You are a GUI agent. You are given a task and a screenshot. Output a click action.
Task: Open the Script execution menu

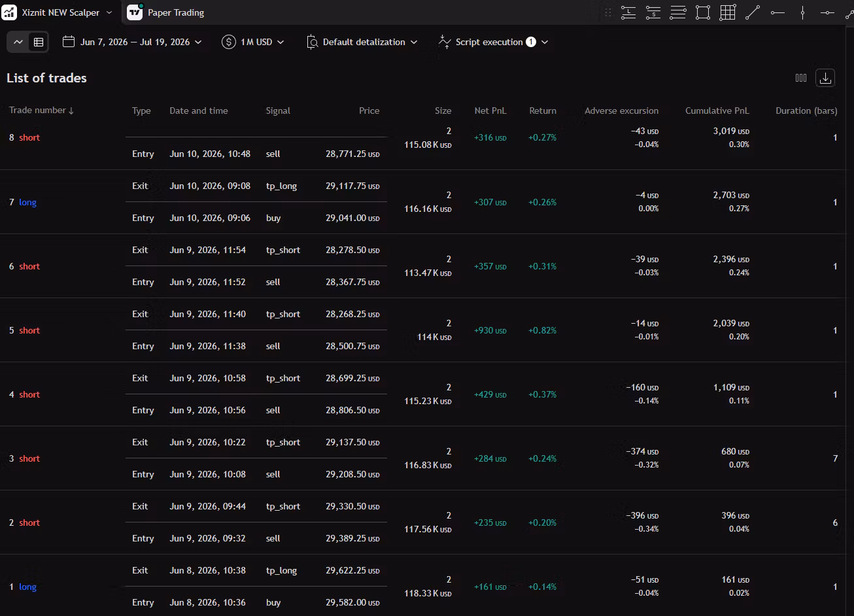coord(493,42)
